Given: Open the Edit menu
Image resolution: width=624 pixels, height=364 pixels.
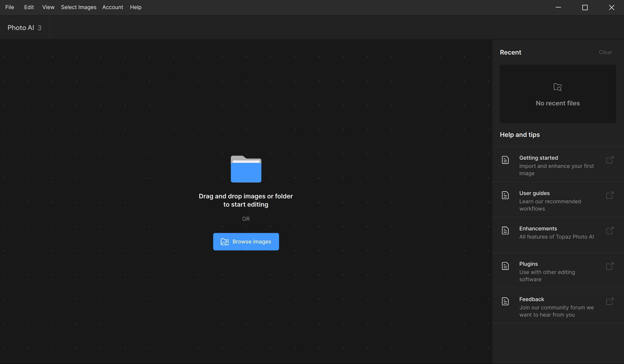Looking at the screenshot, I should [x=29, y=7].
